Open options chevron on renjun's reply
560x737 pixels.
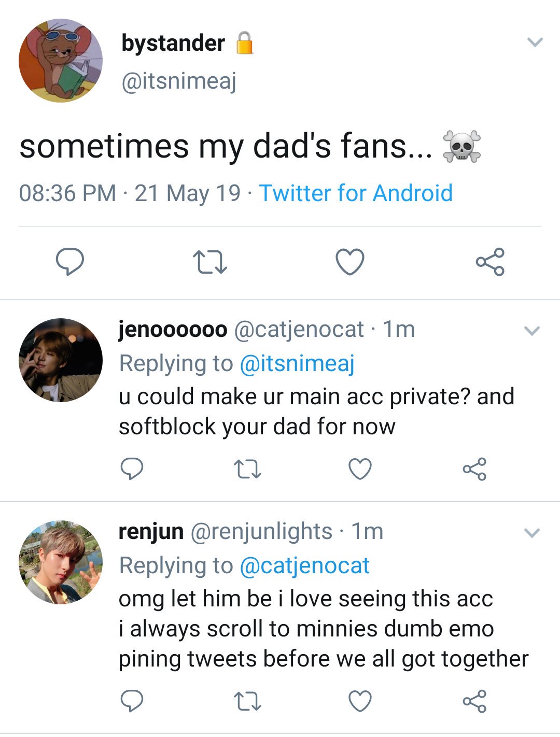[x=533, y=533]
